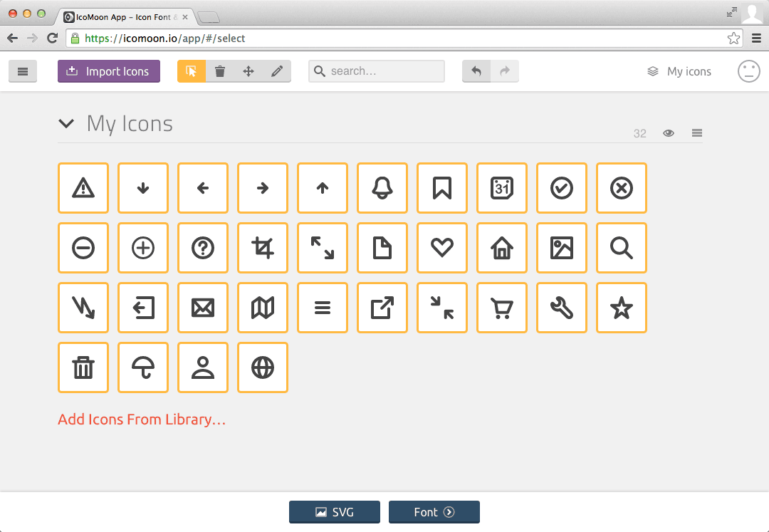Screen dimensions: 769x532
Task: Open Add Icons From Library link
Action: pos(141,419)
